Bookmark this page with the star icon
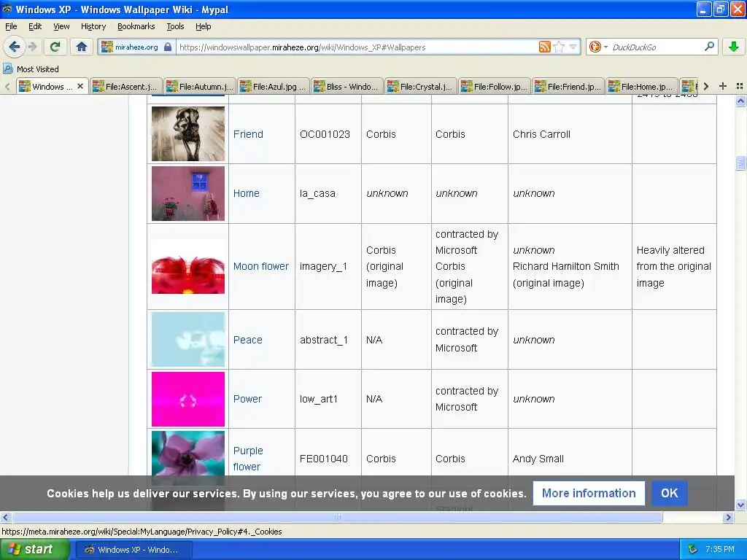Viewport: 747px width, 560px height. tap(560, 47)
